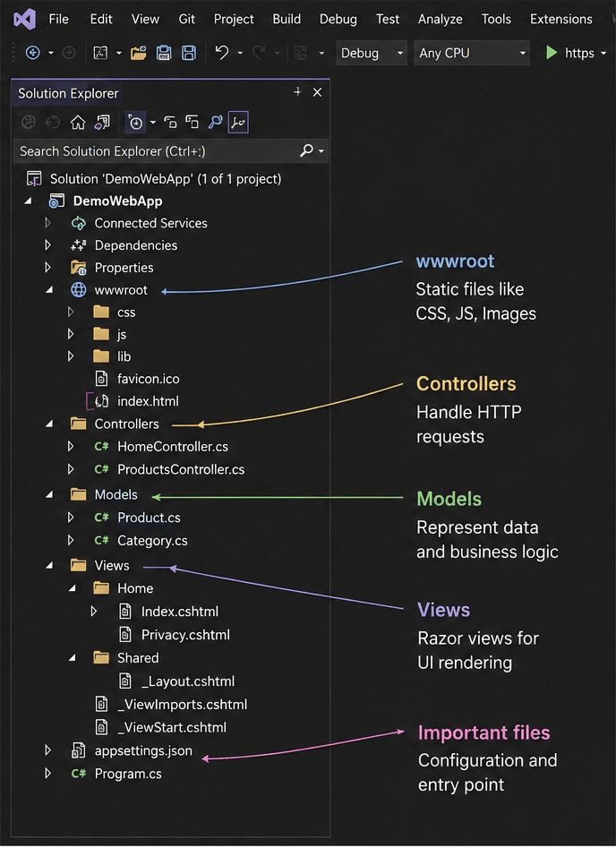Screen dimensions: 616x848
Task: Expand the appsettings.json node
Action: 47,750
